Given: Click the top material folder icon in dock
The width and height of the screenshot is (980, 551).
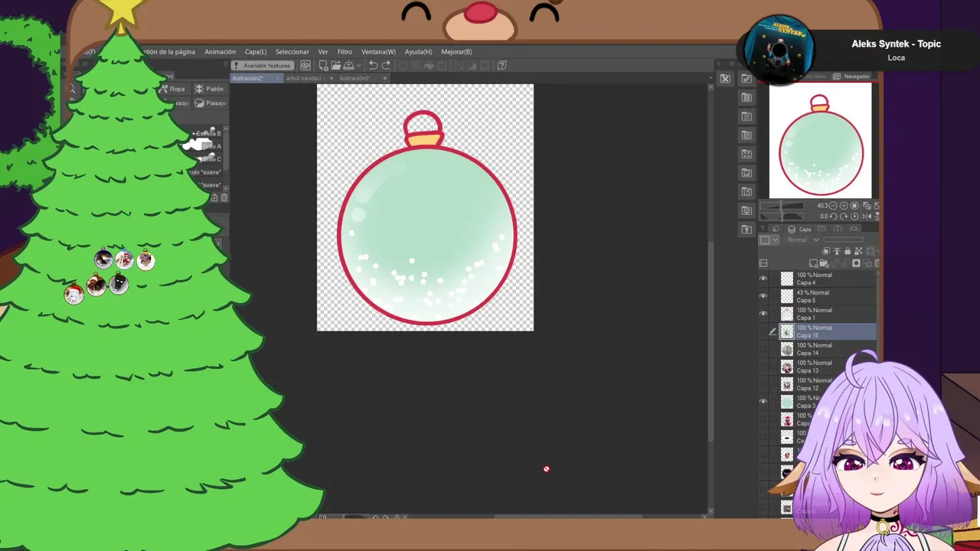Looking at the screenshot, I should pos(746,79).
